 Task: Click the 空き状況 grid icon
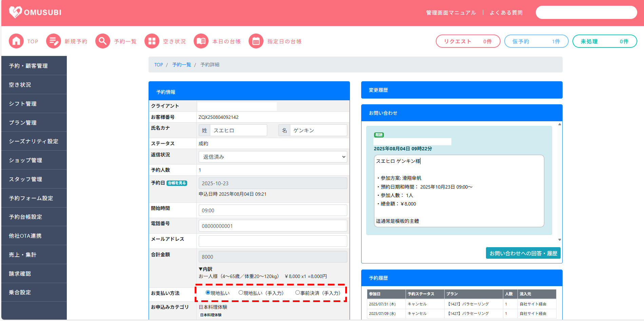point(152,41)
